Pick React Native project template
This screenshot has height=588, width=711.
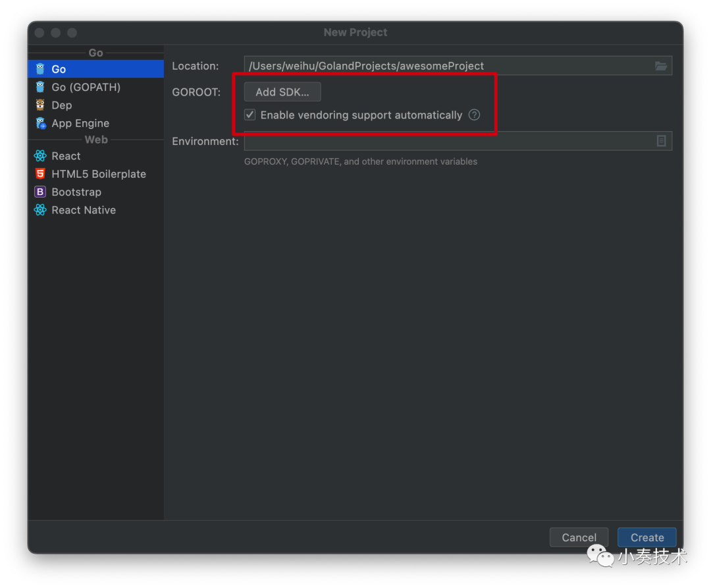pos(95,210)
